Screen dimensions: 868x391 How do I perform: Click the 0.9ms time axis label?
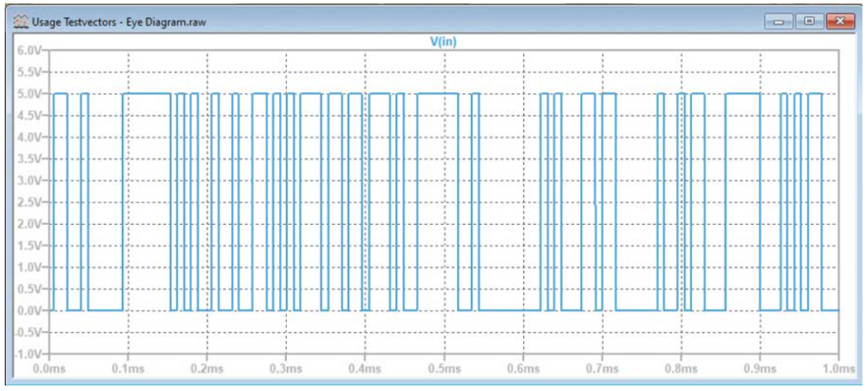point(760,369)
